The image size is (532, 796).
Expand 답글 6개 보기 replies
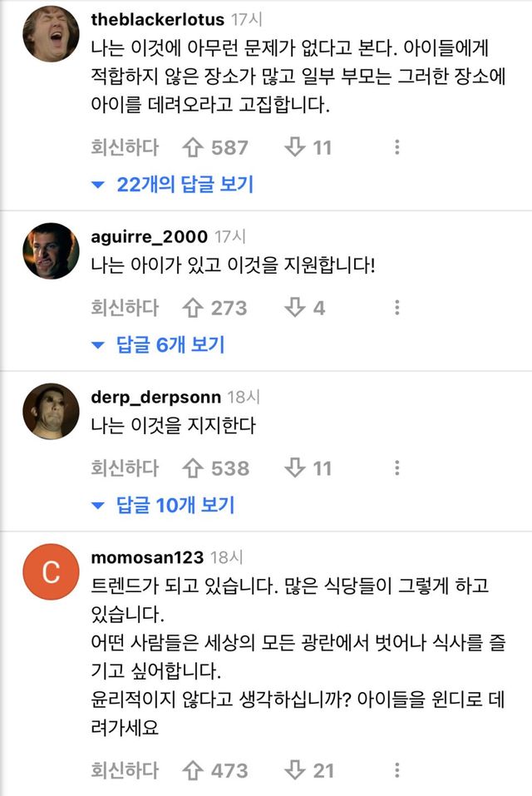159,344
